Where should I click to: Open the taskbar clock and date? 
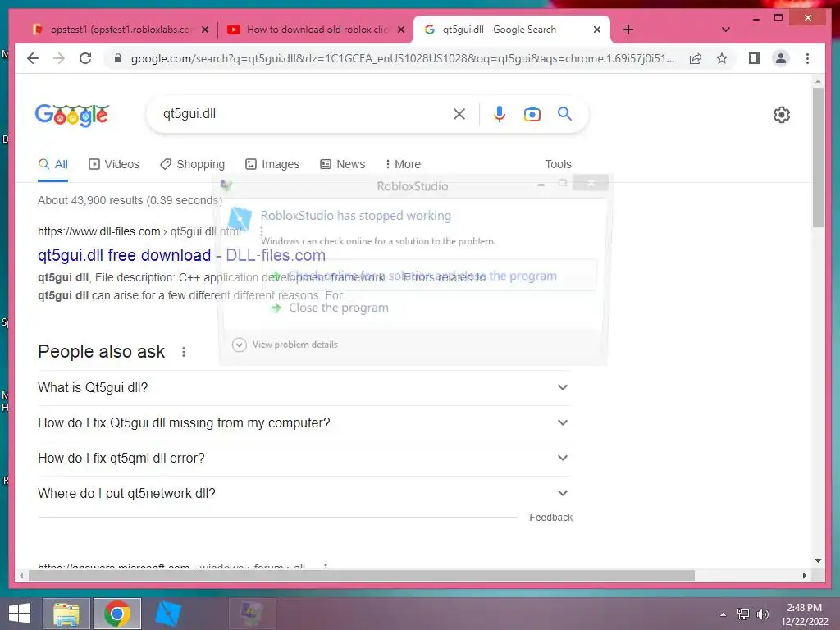[x=804, y=614]
